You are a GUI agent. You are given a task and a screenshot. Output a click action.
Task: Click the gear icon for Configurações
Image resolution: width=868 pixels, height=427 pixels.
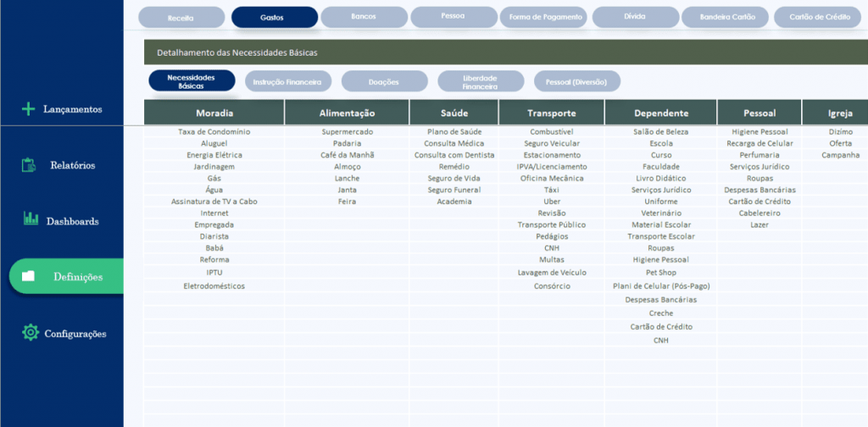(x=30, y=332)
